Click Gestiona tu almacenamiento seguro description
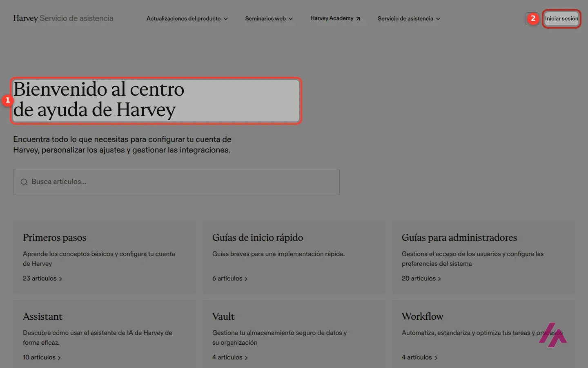Viewport: 588px width, 368px height. [x=279, y=338]
